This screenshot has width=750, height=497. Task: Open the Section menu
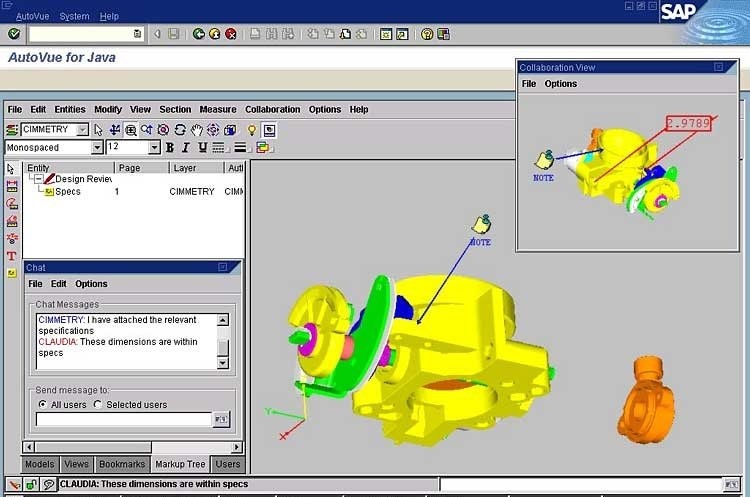175,110
